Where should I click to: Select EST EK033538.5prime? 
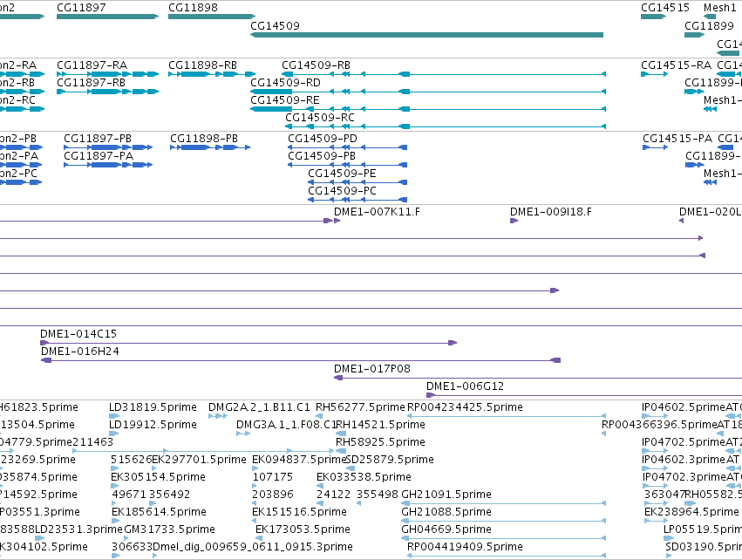coord(319,486)
